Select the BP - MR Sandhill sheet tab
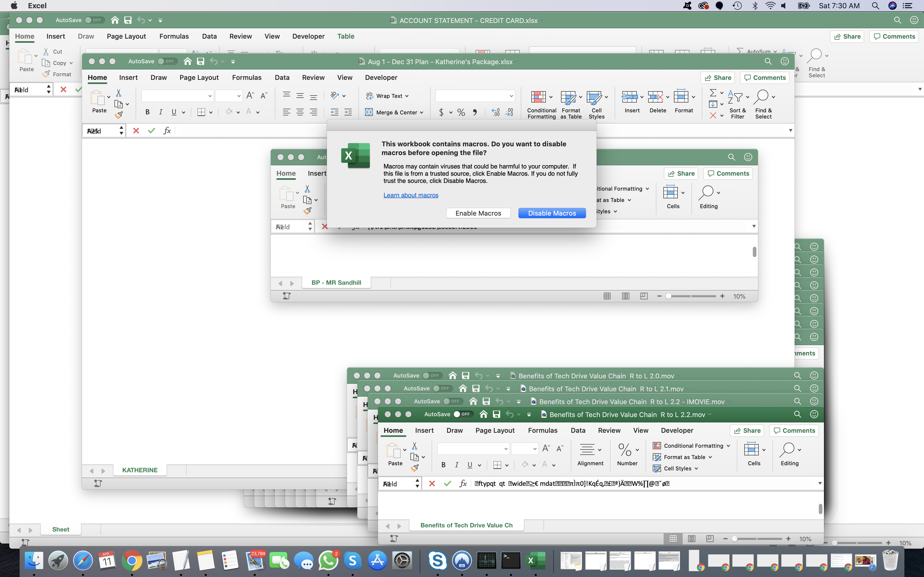924x577 pixels. point(336,282)
